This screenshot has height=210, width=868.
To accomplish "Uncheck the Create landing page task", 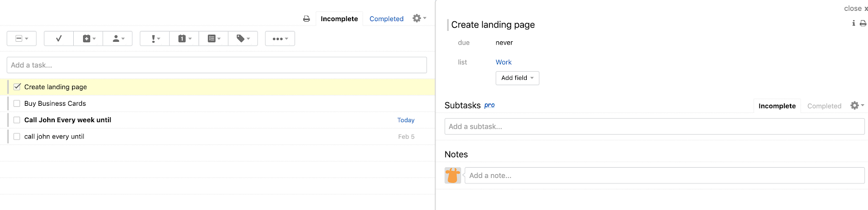I will 17,87.
